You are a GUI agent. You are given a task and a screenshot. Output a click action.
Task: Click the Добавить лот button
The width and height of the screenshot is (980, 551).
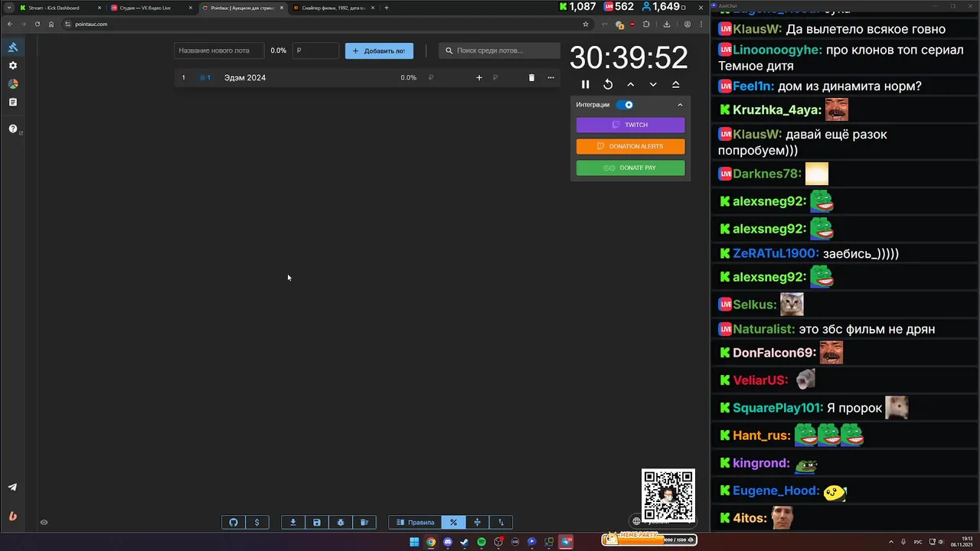click(379, 51)
